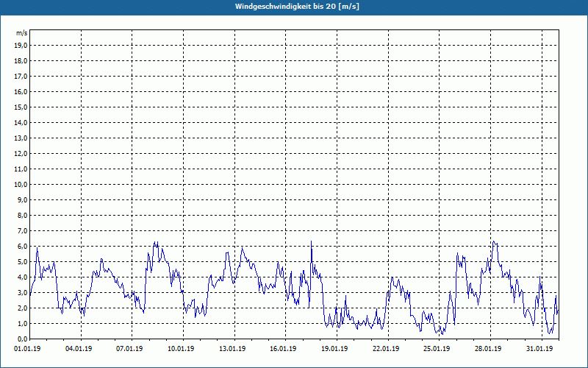Select the 15,0 y-axis label
Viewport: 588px width, 368px height.
(x=21, y=107)
